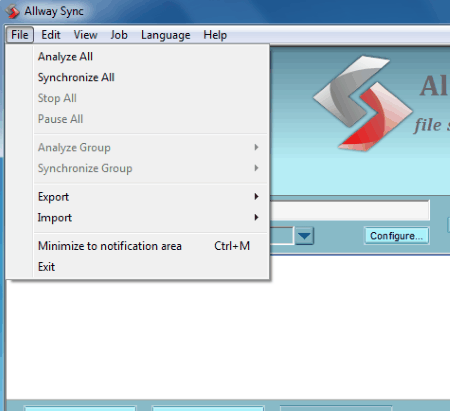Close the open File menu
The height and width of the screenshot is (411, 450).
tap(20, 35)
